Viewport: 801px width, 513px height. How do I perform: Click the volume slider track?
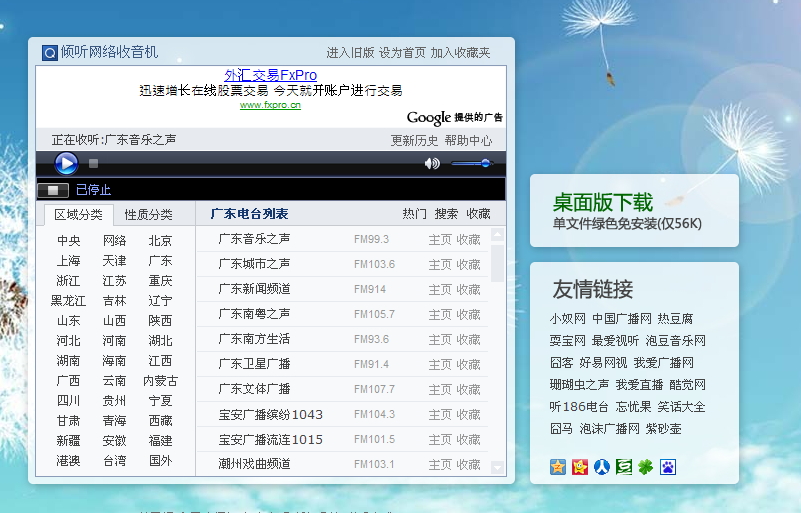[471, 163]
